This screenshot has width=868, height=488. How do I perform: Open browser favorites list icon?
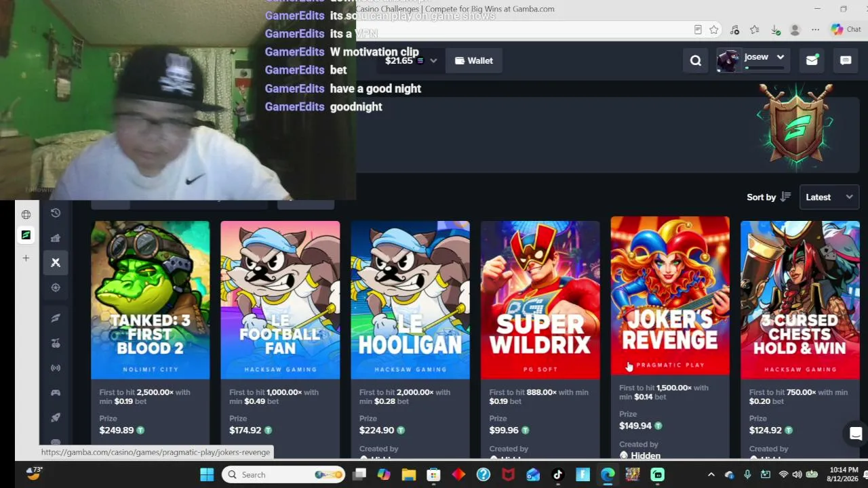755,30
